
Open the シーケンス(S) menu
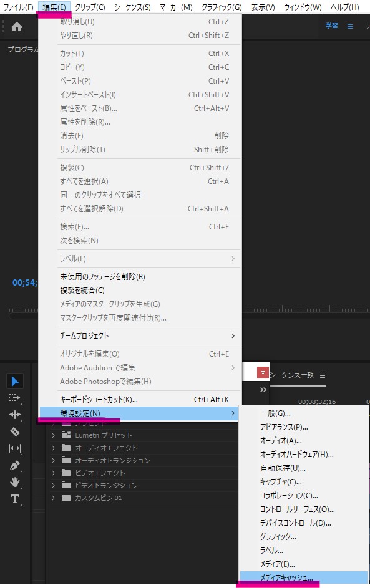pos(132,7)
